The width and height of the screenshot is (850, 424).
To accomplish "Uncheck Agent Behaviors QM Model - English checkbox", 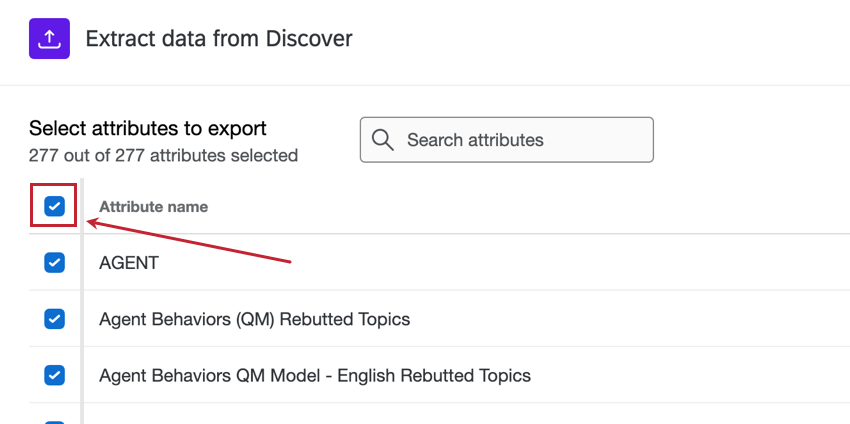I will pos(54,375).
